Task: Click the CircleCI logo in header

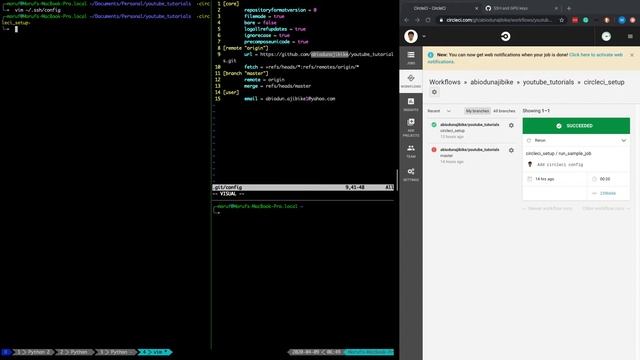Action: [x=505, y=36]
